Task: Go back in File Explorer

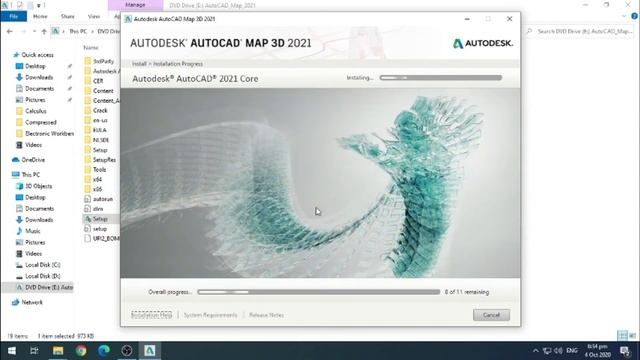Action: click(10, 31)
